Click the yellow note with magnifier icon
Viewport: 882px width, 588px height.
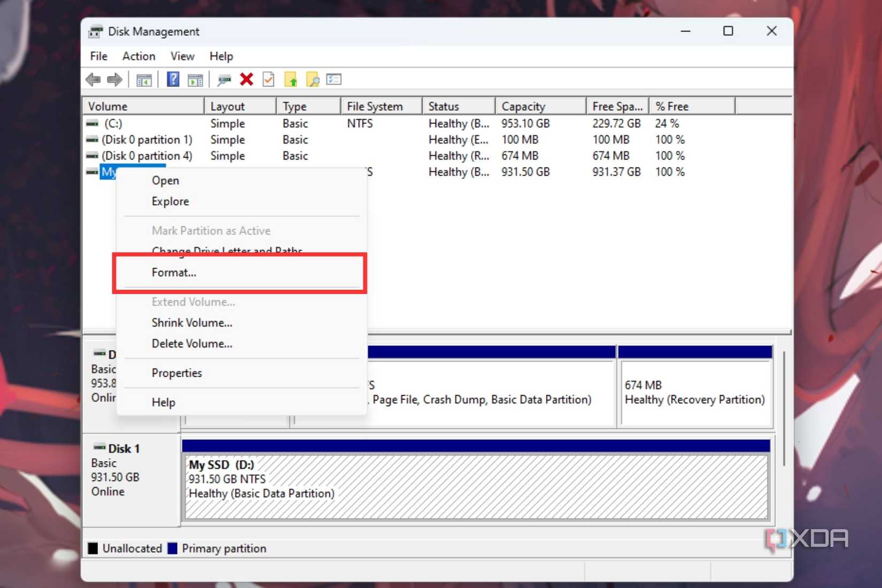(313, 80)
